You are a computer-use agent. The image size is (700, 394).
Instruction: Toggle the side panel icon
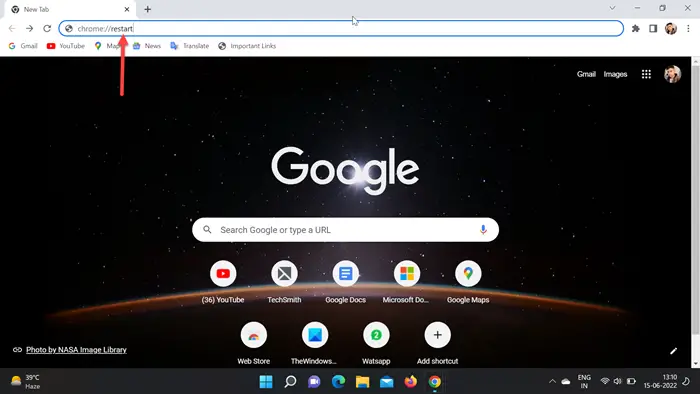653,29
